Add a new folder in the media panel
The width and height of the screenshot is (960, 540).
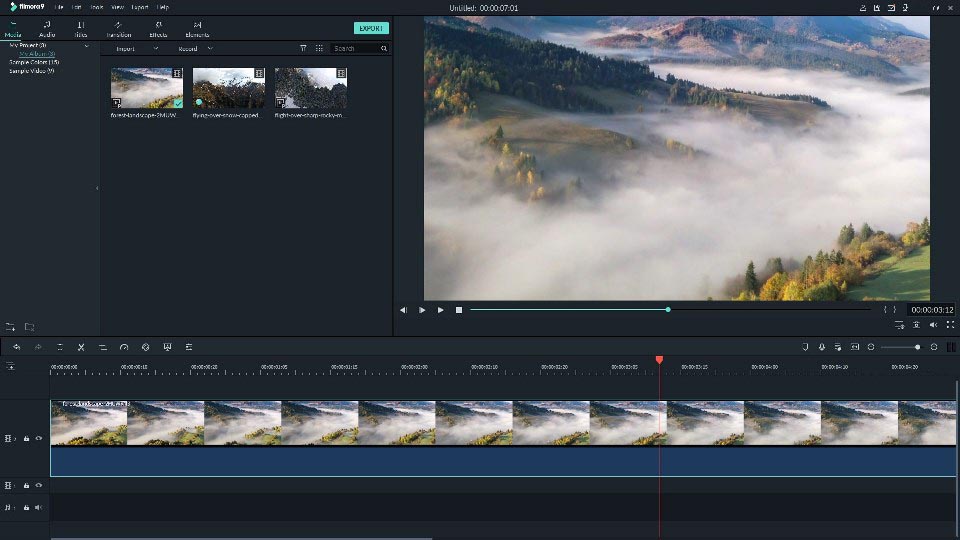coord(10,327)
